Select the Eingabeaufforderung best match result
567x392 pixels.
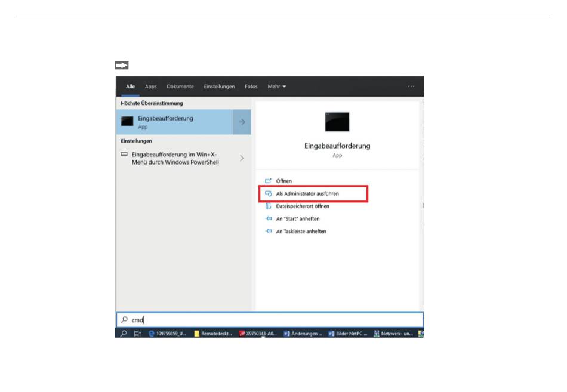[174, 122]
